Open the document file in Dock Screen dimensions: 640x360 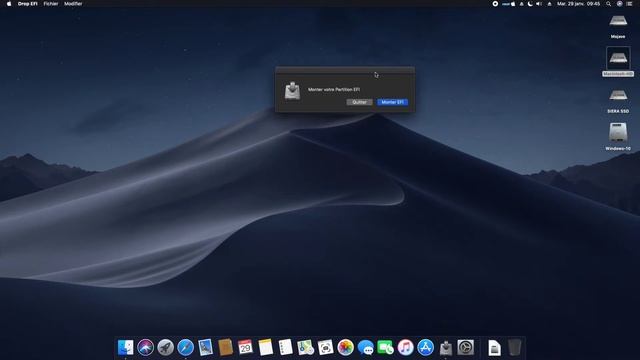tap(494, 348)
